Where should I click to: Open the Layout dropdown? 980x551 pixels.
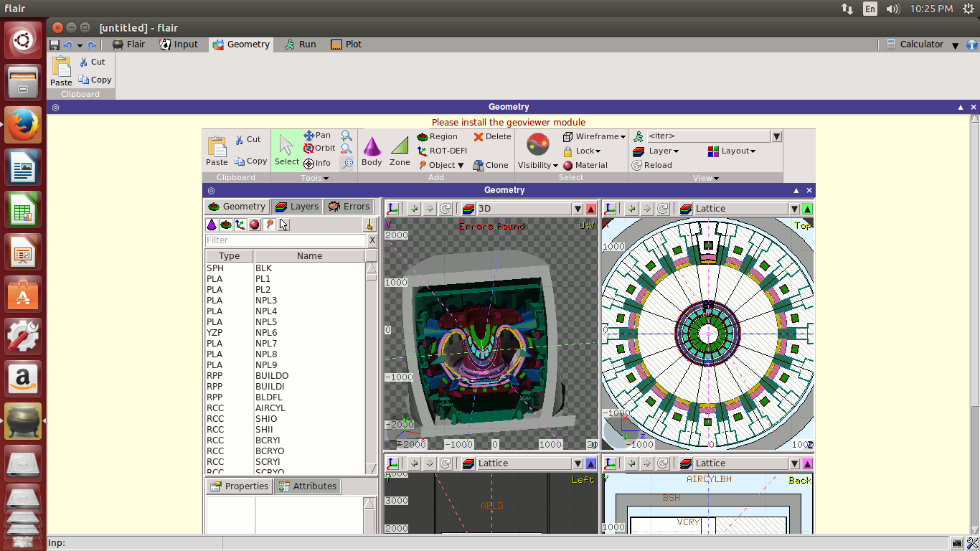(732, 151)
